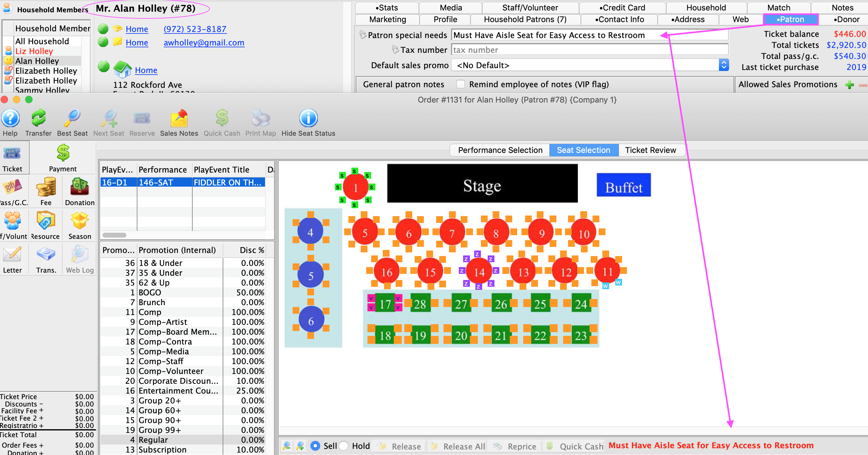Select the Hold radio button
Image resolution: width=868 pixels, height=455 pixels.
pos(343,446)
